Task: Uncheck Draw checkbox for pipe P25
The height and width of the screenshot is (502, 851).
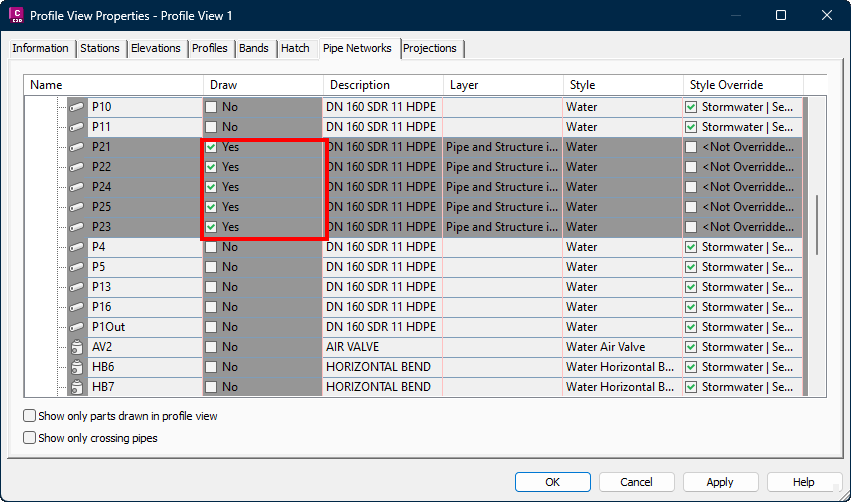Action: 211,207
